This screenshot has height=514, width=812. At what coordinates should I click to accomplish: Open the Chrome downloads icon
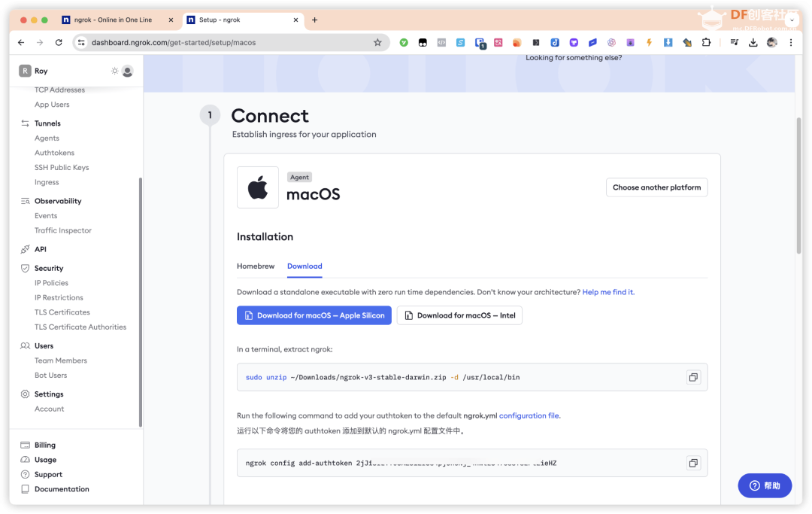753,42
